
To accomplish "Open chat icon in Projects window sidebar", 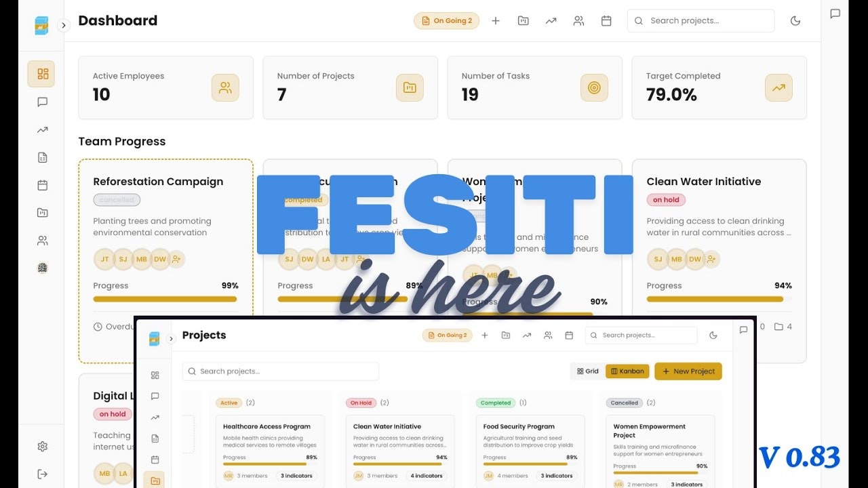I will coord(155,396).
